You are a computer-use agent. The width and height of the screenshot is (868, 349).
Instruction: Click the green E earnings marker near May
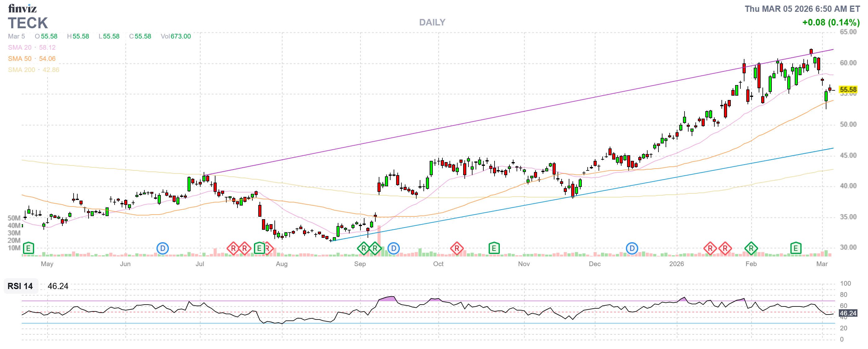tap(28, 249)
